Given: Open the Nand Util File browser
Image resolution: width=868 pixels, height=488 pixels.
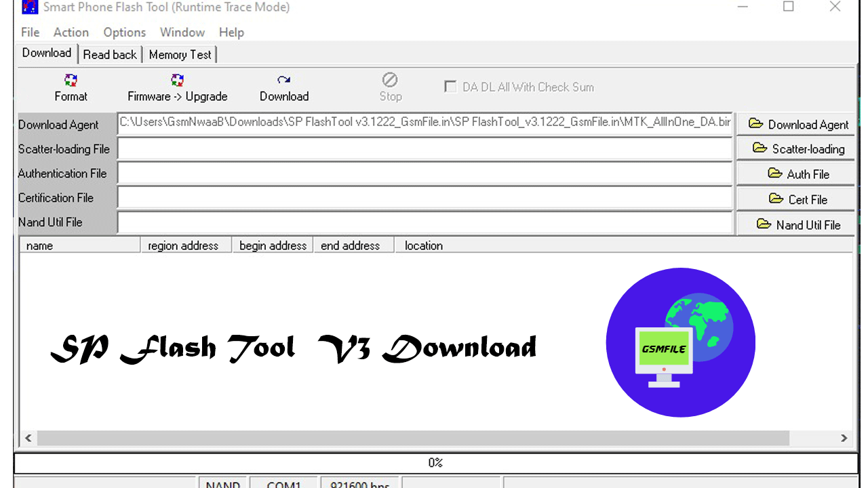Looking at the screenshot, I should click(x=797, y=224).
